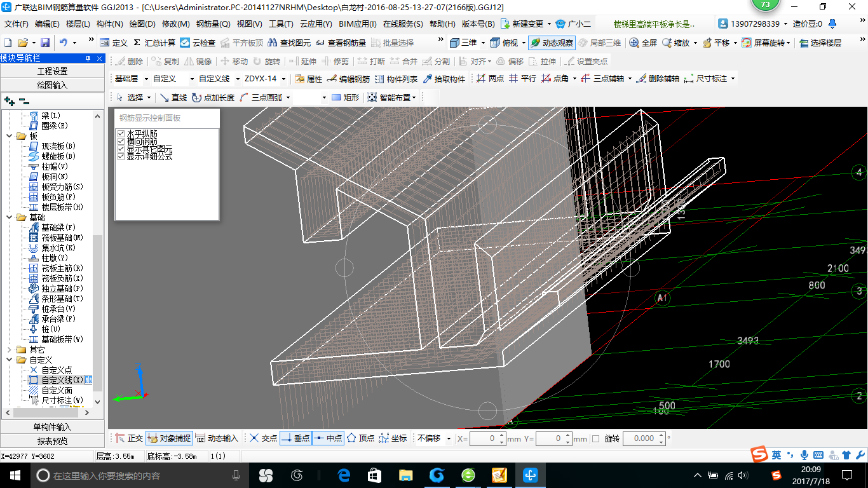
Task: Click 平行 parallel axis tool
Action: pyautogui.click(x=522, y=79)
